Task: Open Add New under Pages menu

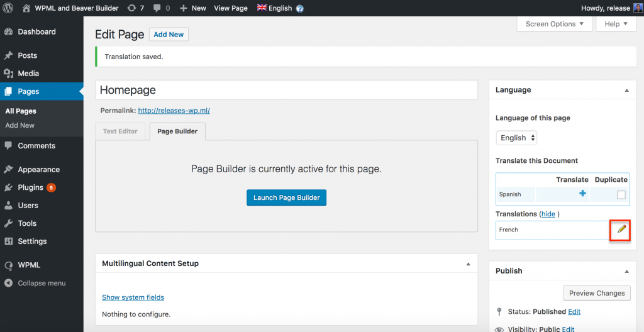Action: pyautogui.click(x=19, y=125)
